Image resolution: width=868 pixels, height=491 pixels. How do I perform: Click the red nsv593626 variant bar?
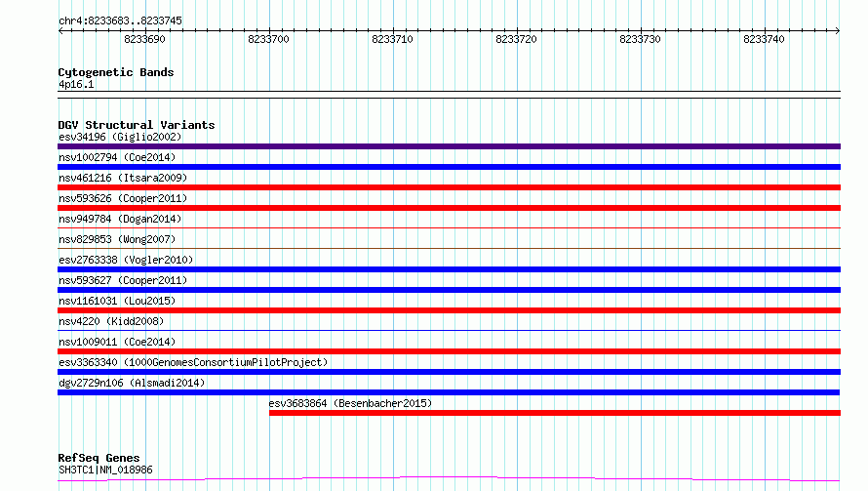(449, 208)
